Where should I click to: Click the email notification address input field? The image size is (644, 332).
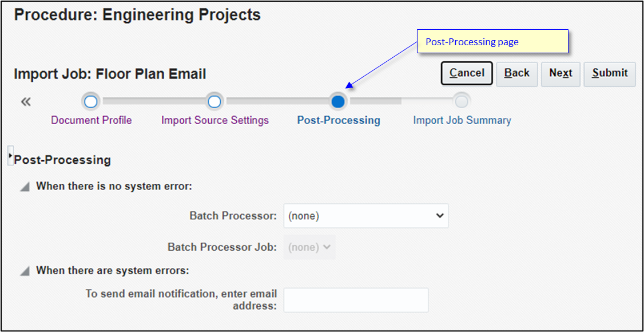[x=356, y=300]
